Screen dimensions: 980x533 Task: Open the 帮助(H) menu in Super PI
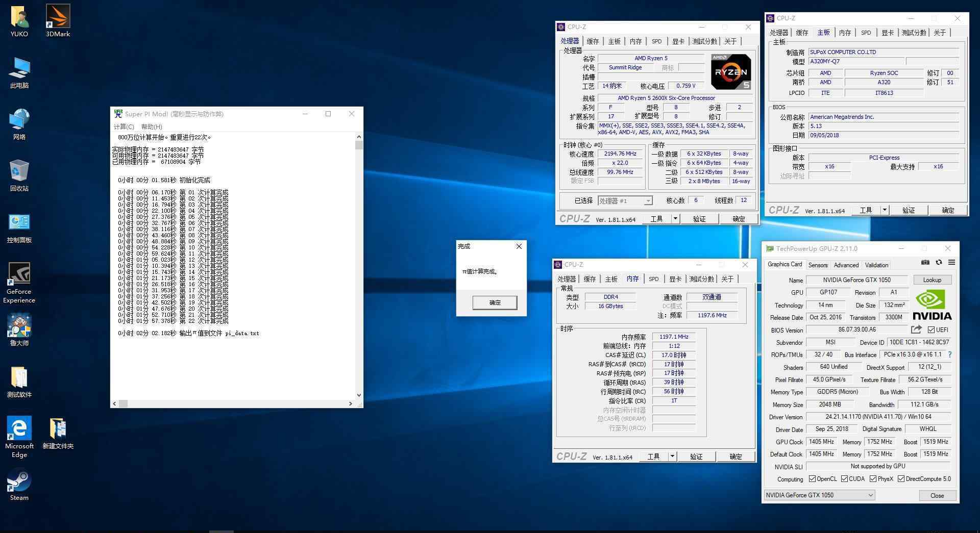pyautogui.click(x=152, y=126)
